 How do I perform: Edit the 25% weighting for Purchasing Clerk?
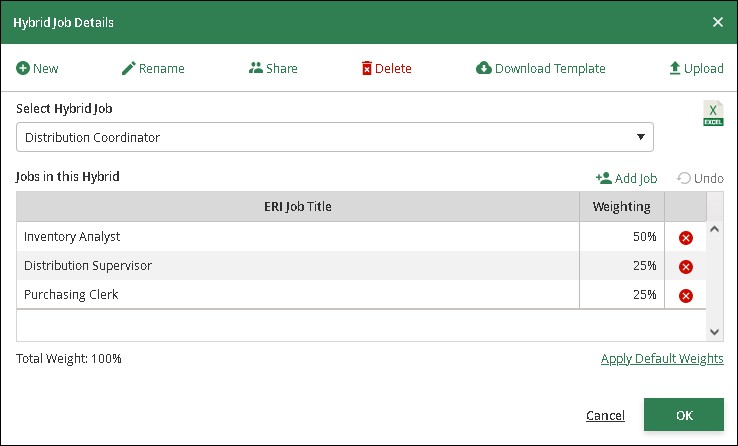click(x=622, y=295)
